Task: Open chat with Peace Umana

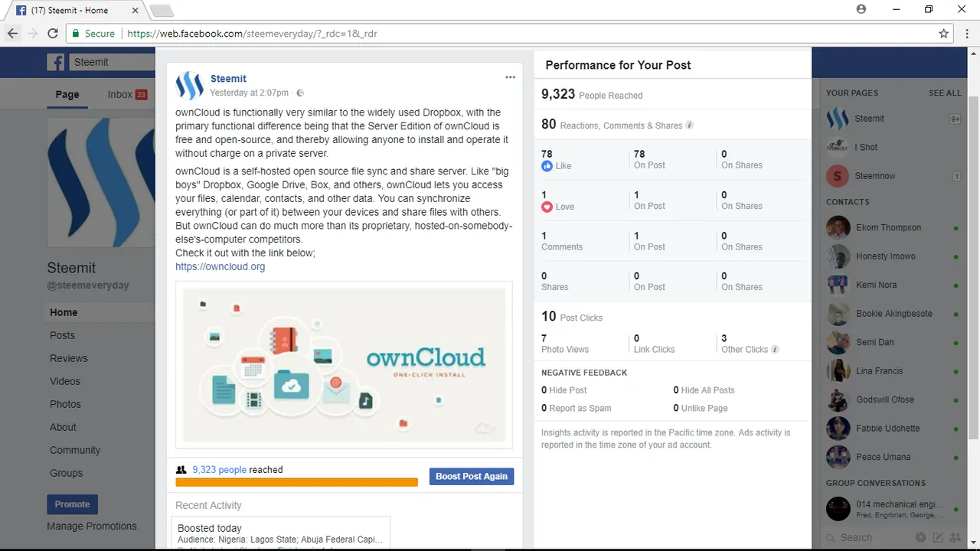Action: [893, 457]
